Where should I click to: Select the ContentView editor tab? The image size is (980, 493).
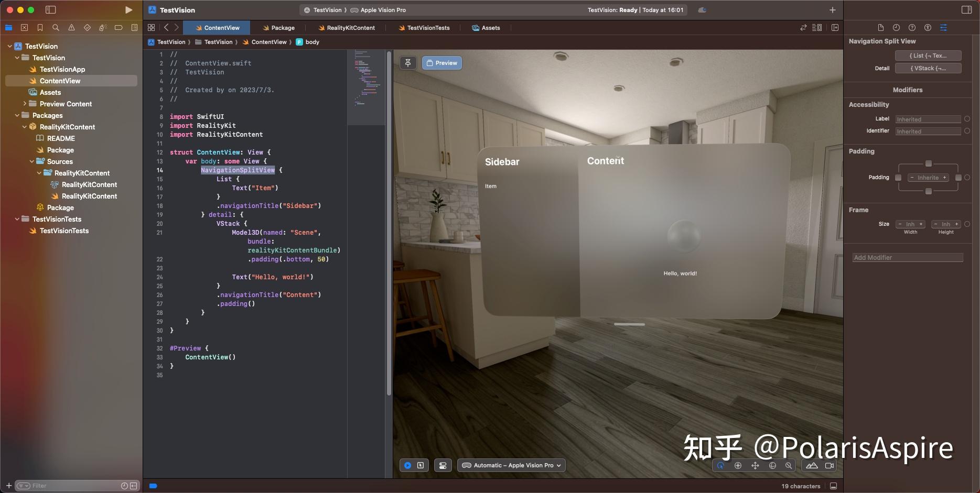point(217,28)
